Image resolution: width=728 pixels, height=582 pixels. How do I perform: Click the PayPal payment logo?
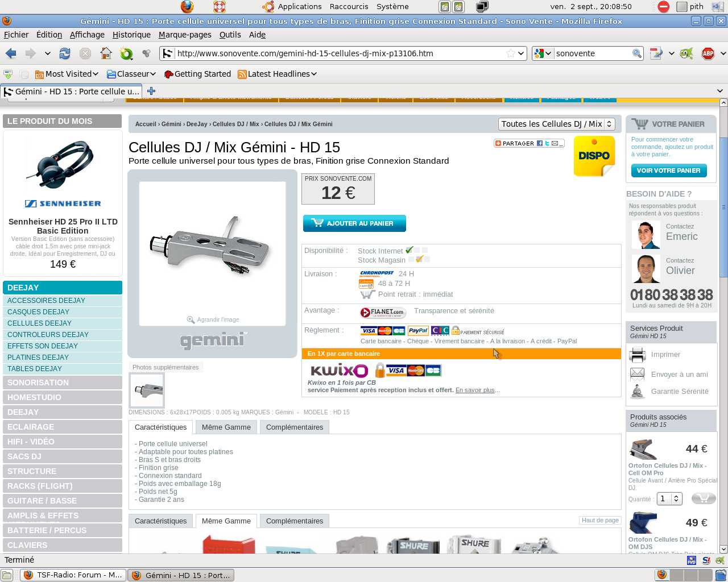418,330
